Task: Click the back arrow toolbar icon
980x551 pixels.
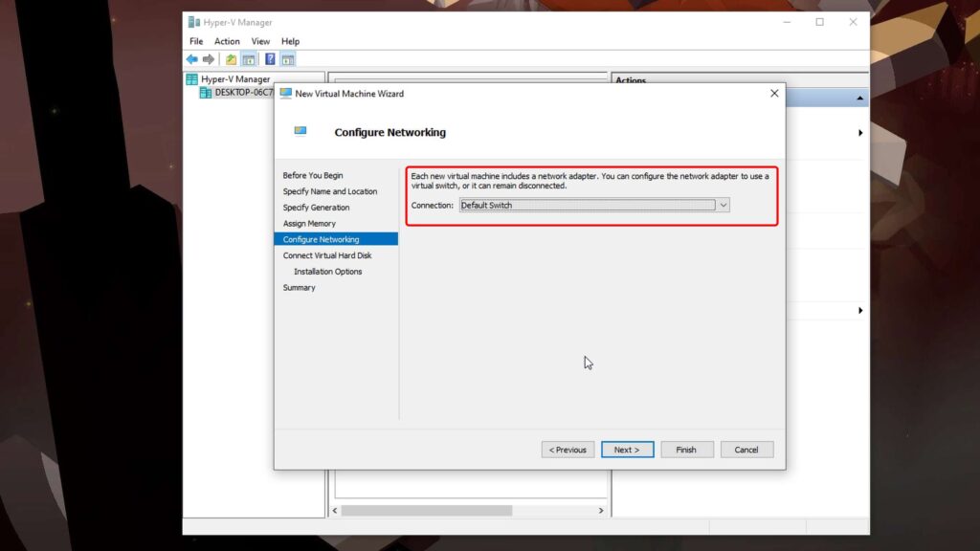Action: pyautogui.click(x=191, y=59)
